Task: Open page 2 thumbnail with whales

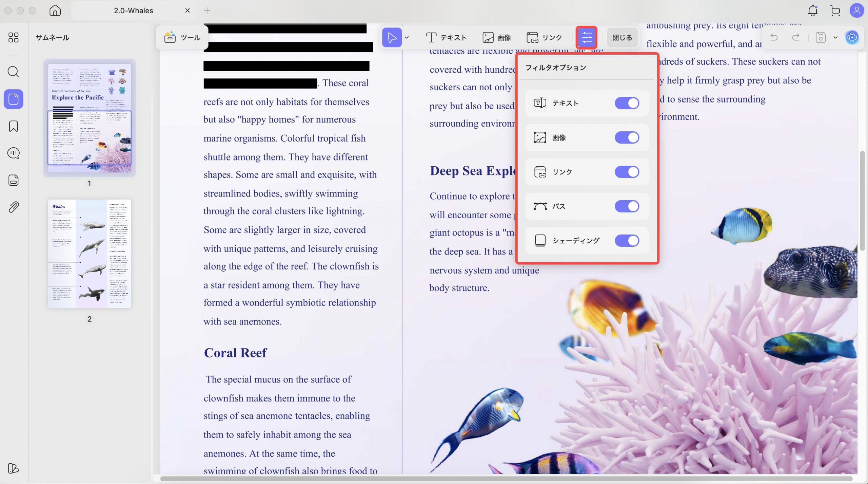Action: click(89, 254)
